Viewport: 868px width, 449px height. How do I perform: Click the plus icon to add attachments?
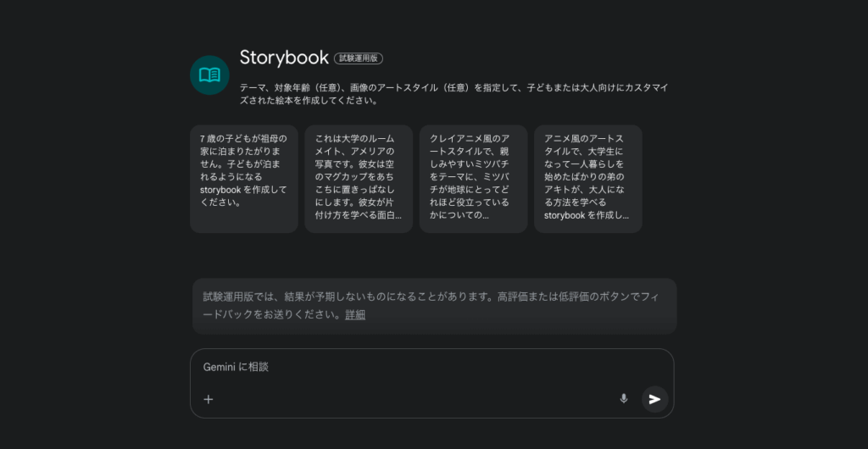tap(209, 399)
